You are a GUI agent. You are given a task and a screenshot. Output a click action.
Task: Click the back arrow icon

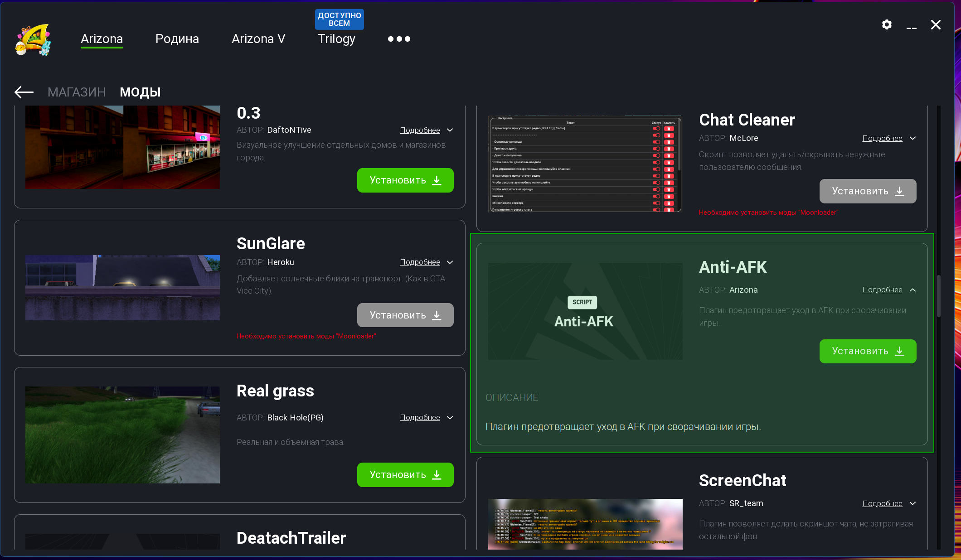[24, 92]
